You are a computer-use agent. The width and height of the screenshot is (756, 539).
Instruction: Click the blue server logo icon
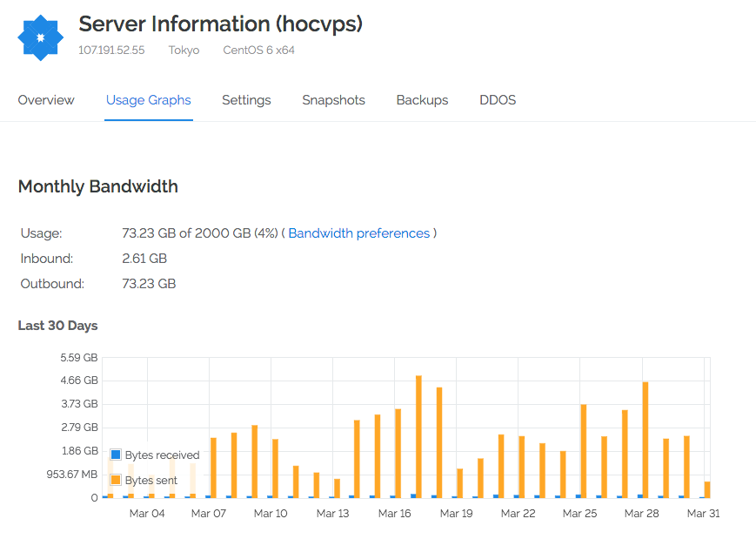click(41, 37)
